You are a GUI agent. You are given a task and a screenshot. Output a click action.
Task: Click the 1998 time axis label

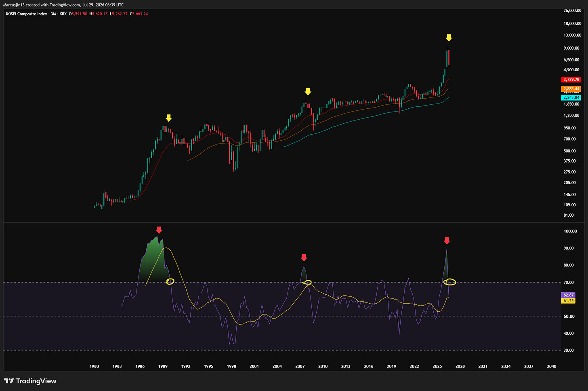(x=231, y=366)
